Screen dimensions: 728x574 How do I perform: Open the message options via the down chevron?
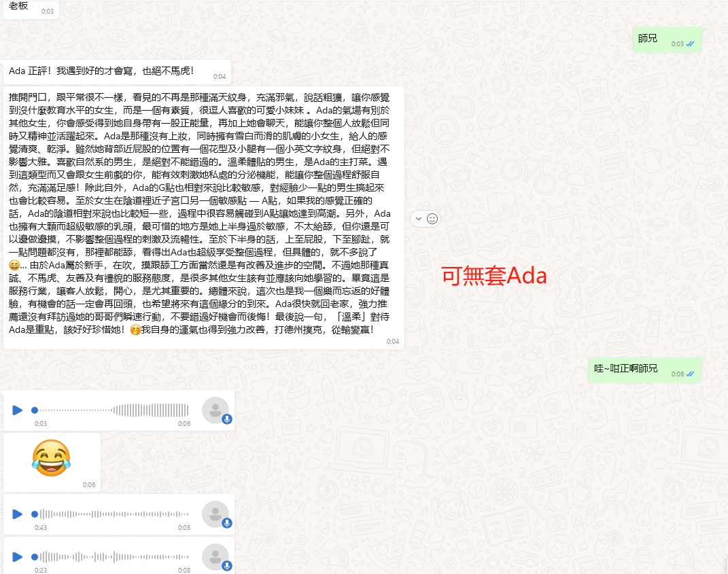tap(417, 219)
